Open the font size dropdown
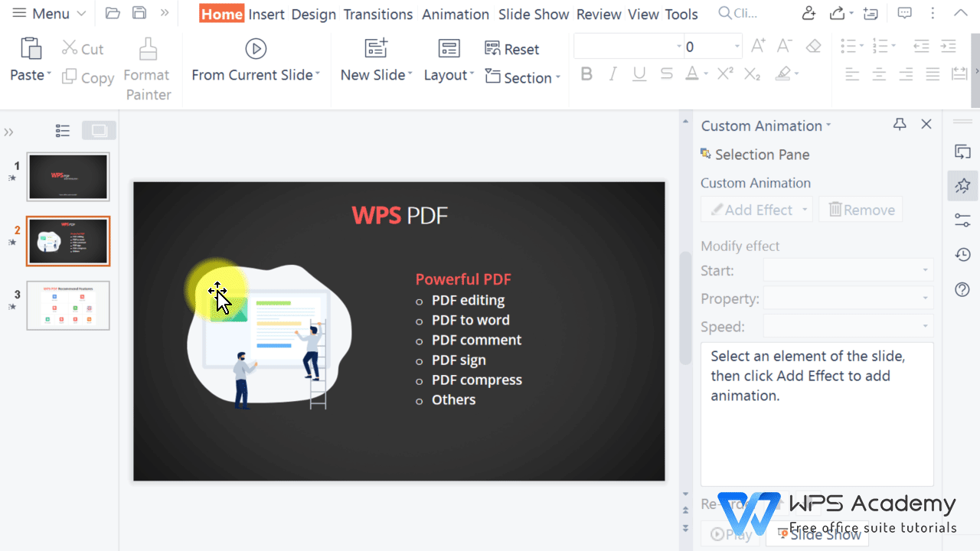The height and width of the screenshot is (551, 980). click(737, 47)
